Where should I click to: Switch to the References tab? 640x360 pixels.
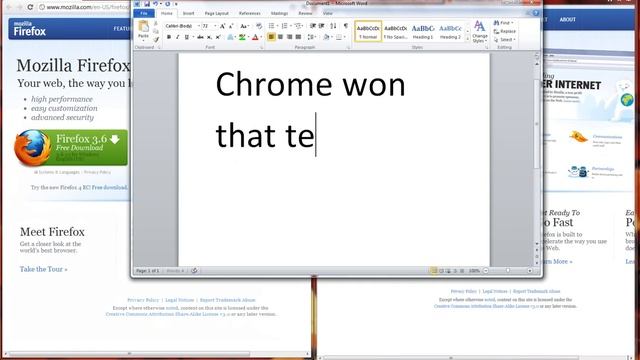(x=249, y=13)
